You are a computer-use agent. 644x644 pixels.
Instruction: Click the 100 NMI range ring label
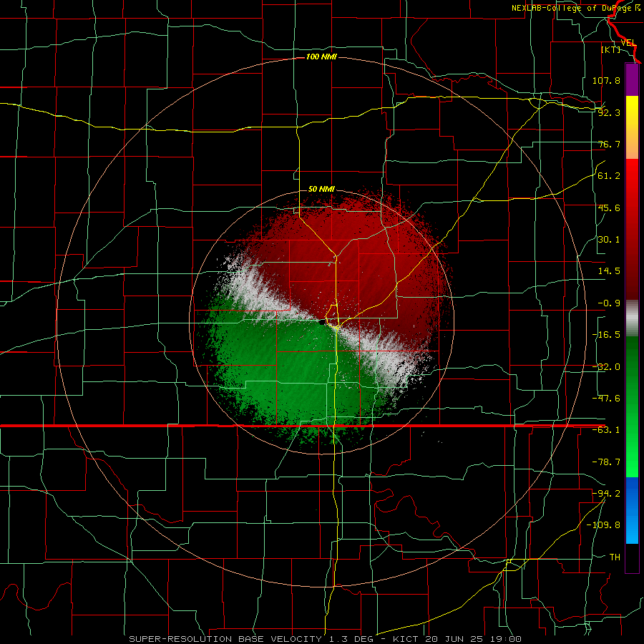(321, 57)
